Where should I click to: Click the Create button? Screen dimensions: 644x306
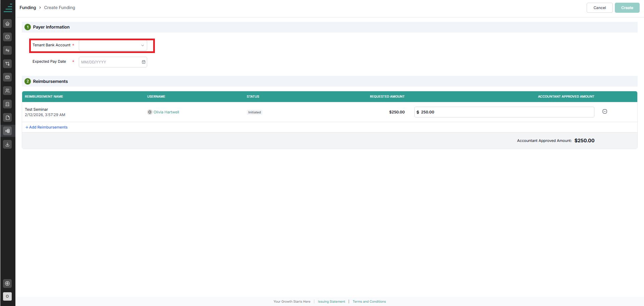click(627, 8)
